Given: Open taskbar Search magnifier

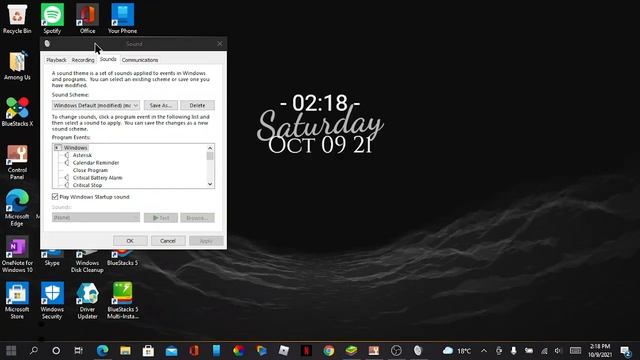Looking at the screenshot, I should pyautogui.click(x=34, y=350).
